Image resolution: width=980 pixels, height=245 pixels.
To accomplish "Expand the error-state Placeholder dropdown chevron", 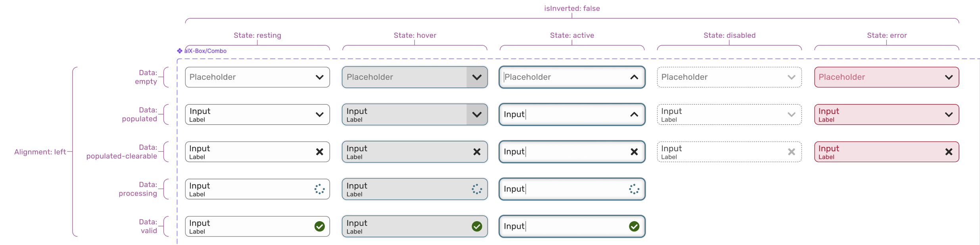I will (x=949, y=77).
